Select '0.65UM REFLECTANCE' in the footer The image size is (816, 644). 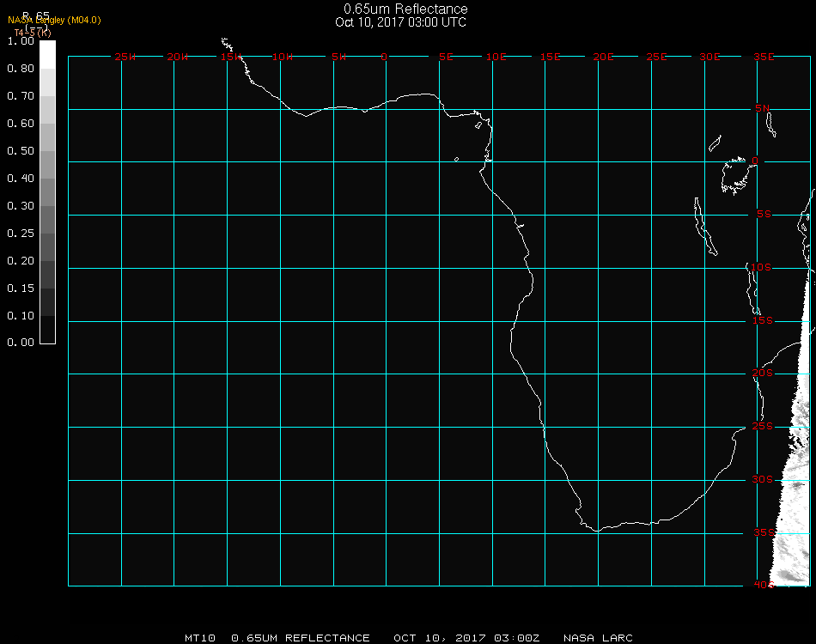point(301,638)
